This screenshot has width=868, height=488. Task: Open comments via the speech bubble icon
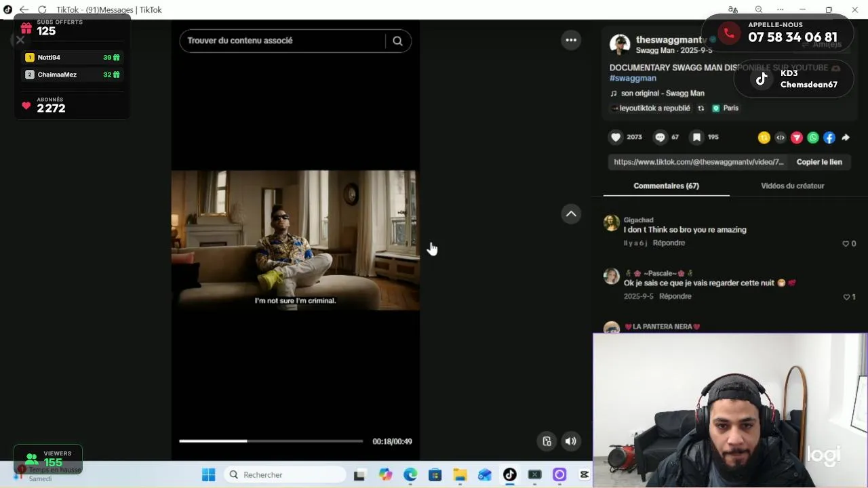pyautogui.click(x=660, y=137)
